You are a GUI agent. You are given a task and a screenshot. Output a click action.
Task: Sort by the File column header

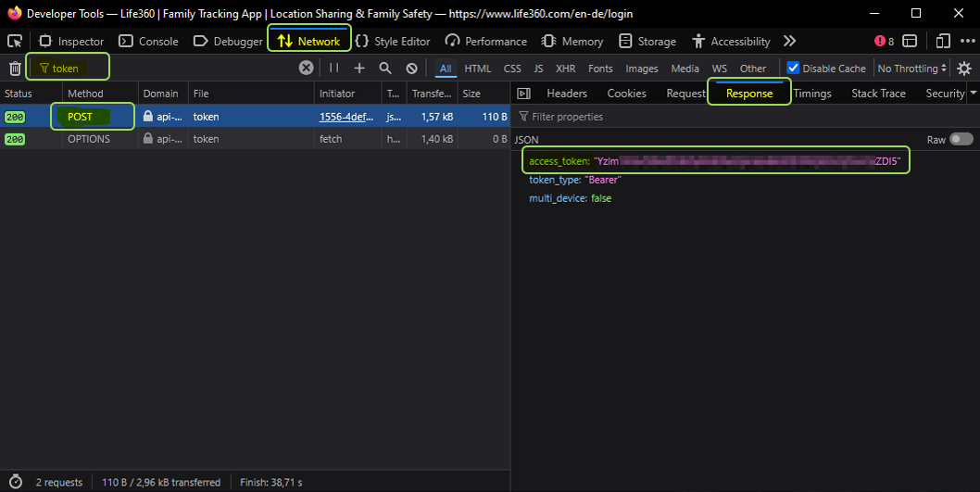251,94
